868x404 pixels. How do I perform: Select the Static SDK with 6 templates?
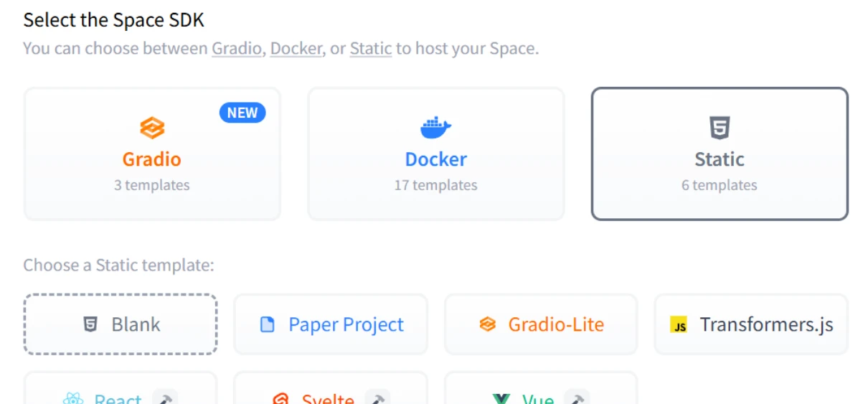tap(719, 154)
